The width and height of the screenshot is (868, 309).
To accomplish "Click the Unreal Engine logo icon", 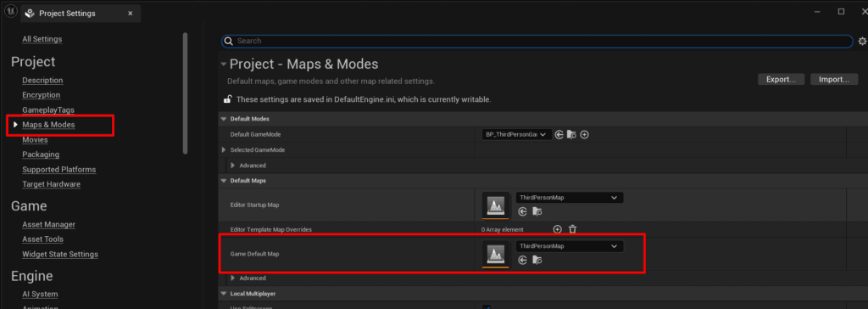I will point(11,12).
